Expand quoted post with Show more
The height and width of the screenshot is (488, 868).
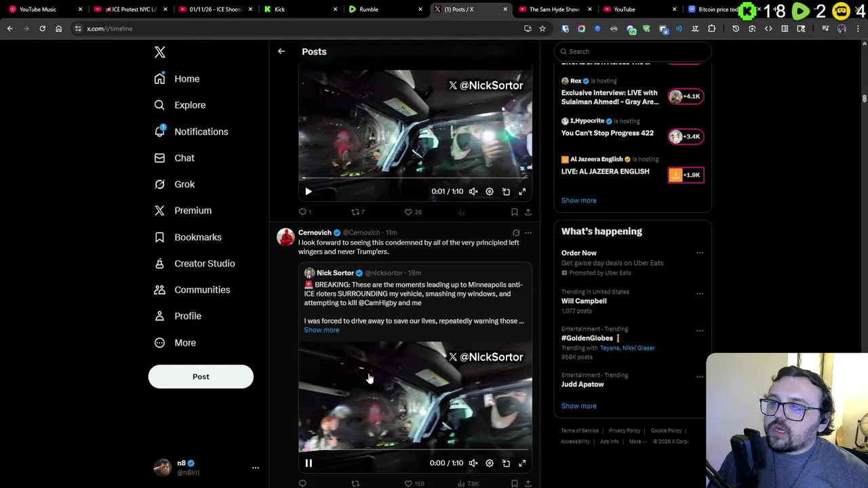[321, 330]
